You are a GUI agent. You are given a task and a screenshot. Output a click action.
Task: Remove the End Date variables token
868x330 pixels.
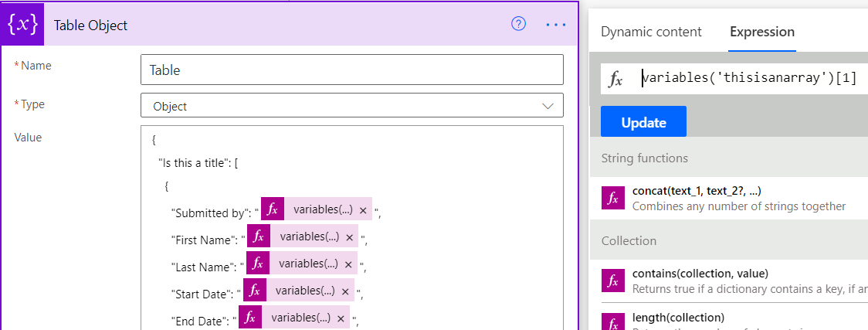341,318
